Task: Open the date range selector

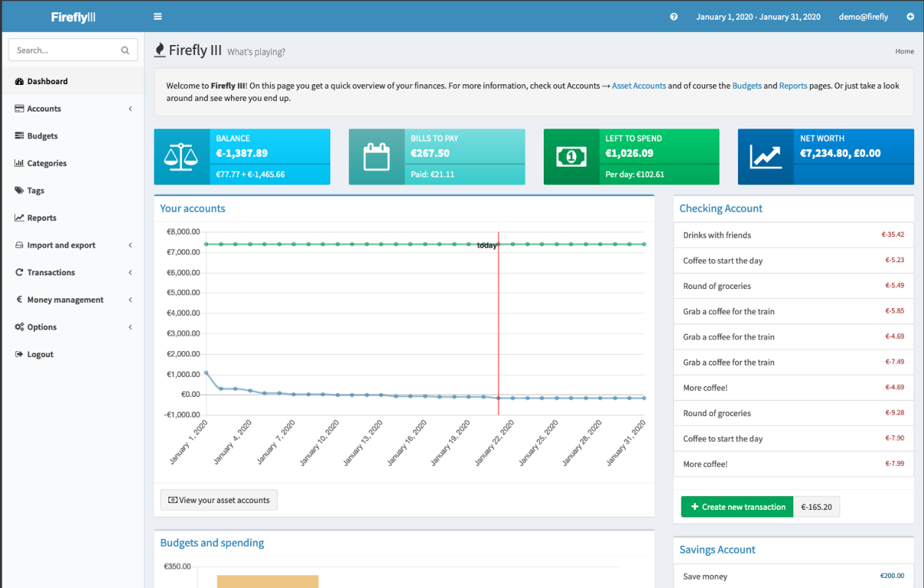Action: [x=757, y=17]
